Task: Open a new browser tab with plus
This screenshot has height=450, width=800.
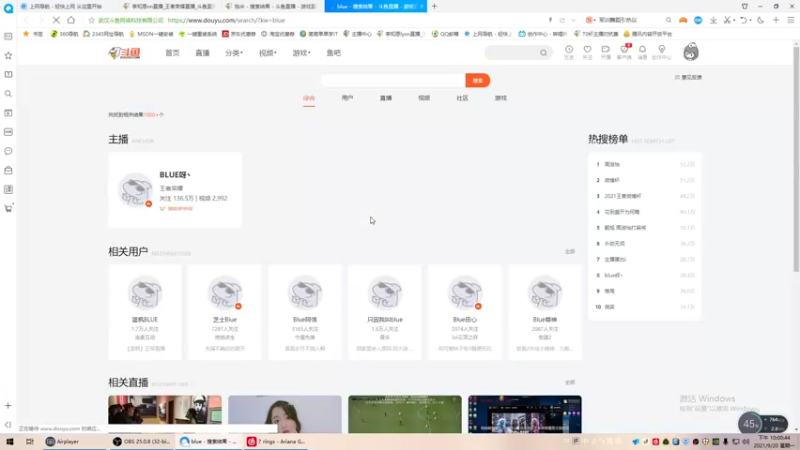Action: (x=434, y=6)
